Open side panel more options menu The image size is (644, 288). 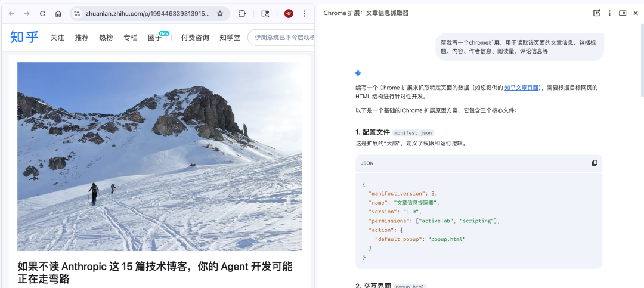point(609,13)
